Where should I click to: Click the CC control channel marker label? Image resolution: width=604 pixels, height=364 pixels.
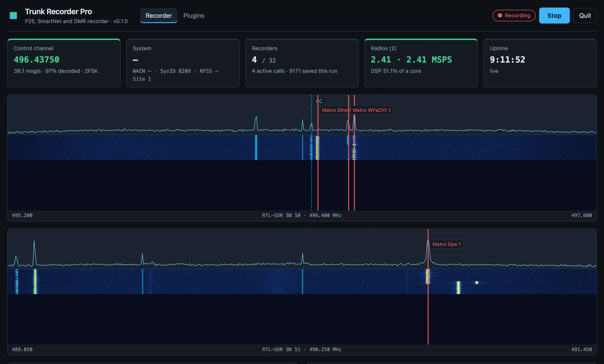tap(319, 101)
